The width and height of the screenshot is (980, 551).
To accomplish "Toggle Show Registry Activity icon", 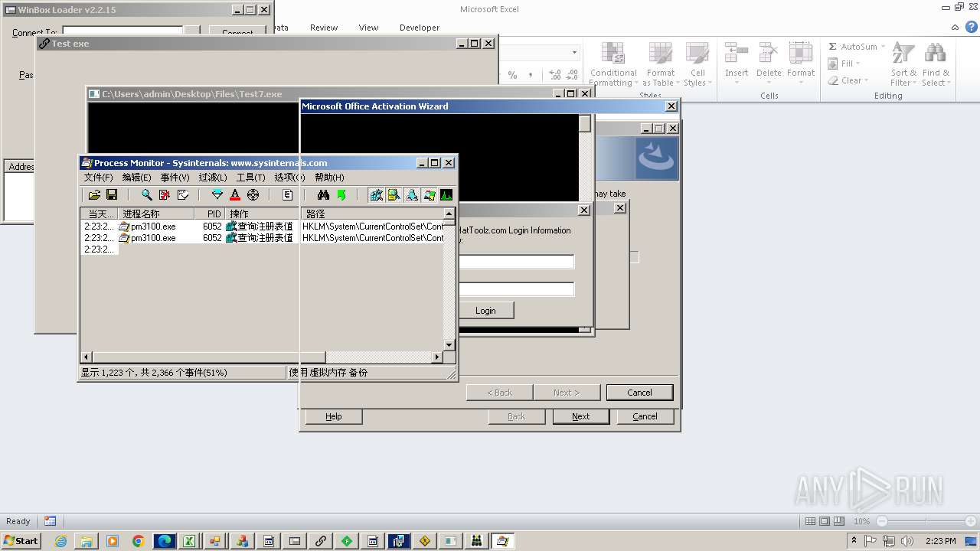I will [376, 195].
